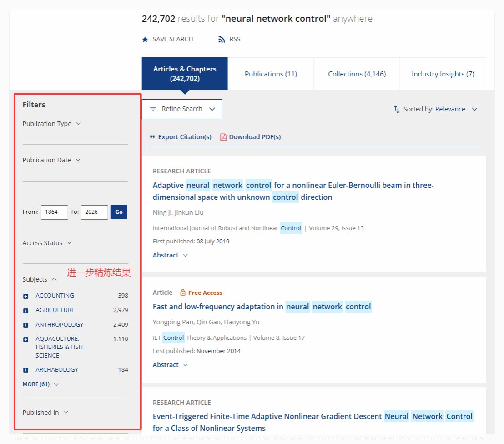This screenshot has height=444, width=504.
Task: Click the Export Citation(s) quote icon
Action: tap(152, 137)
